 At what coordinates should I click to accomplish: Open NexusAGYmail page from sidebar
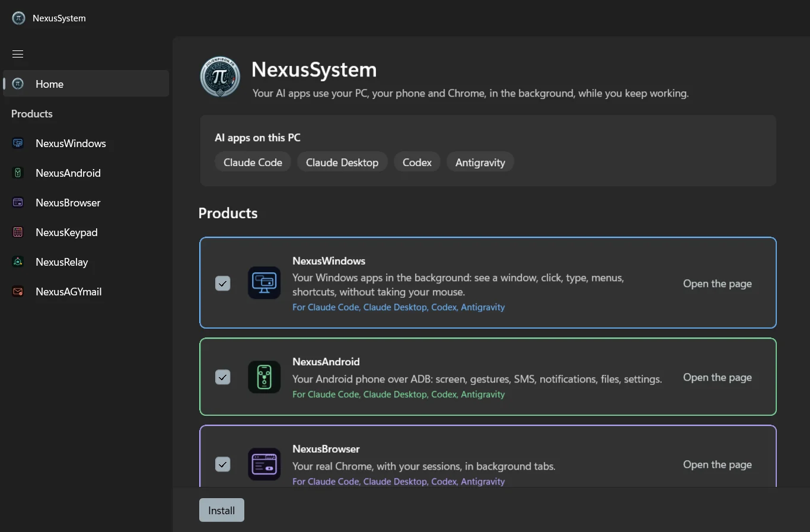pos(86,291)
